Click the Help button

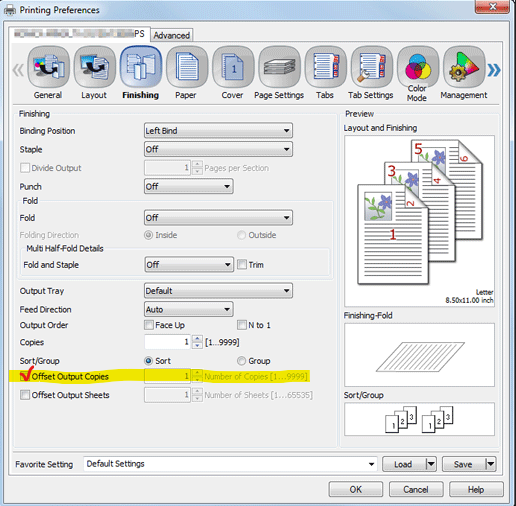tap(476, 489)
